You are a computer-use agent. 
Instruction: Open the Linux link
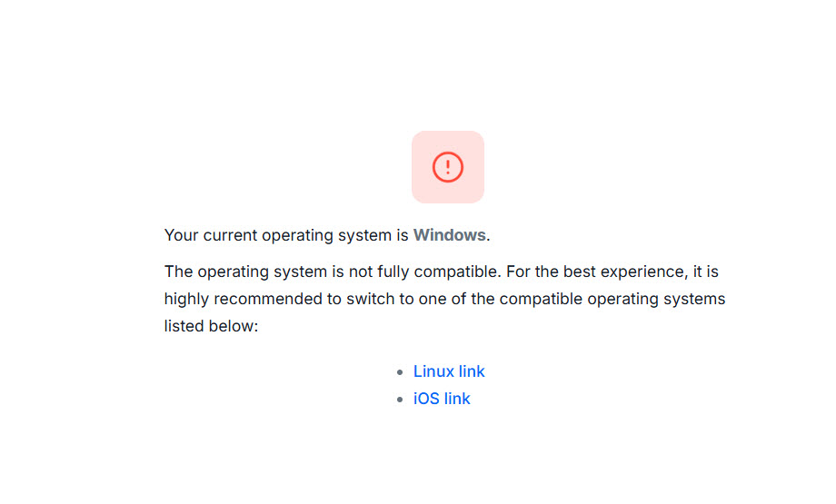point(449,371)
